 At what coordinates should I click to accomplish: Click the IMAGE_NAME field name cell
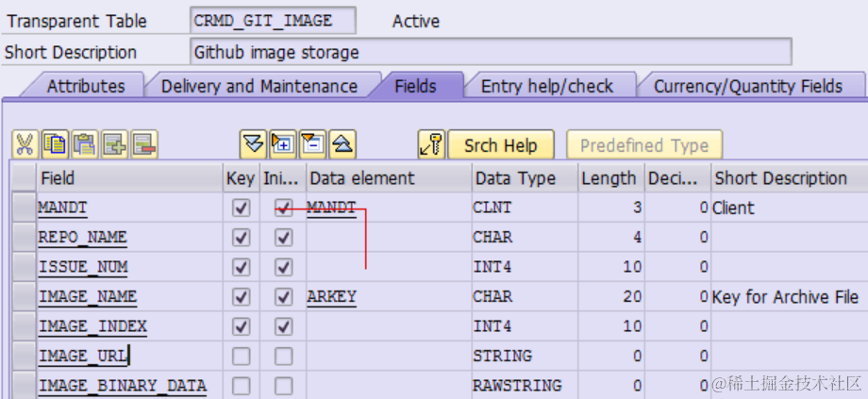129,297
